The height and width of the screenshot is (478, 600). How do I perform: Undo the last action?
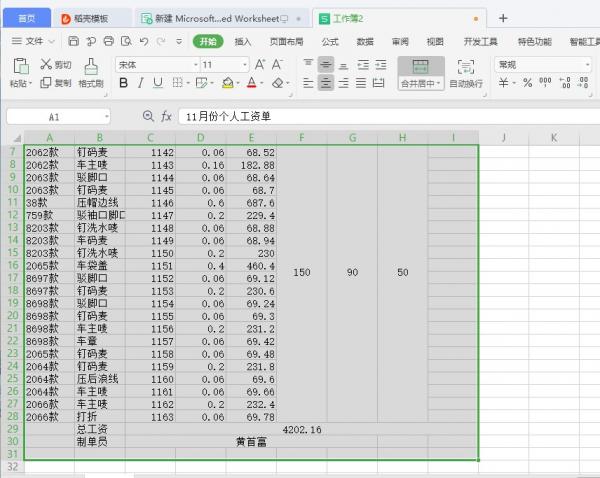(x=144, y=41)
